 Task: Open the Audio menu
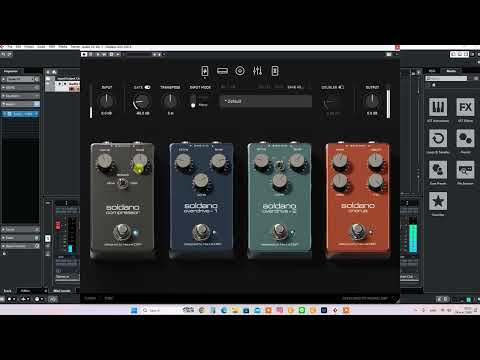pos(41,47)
